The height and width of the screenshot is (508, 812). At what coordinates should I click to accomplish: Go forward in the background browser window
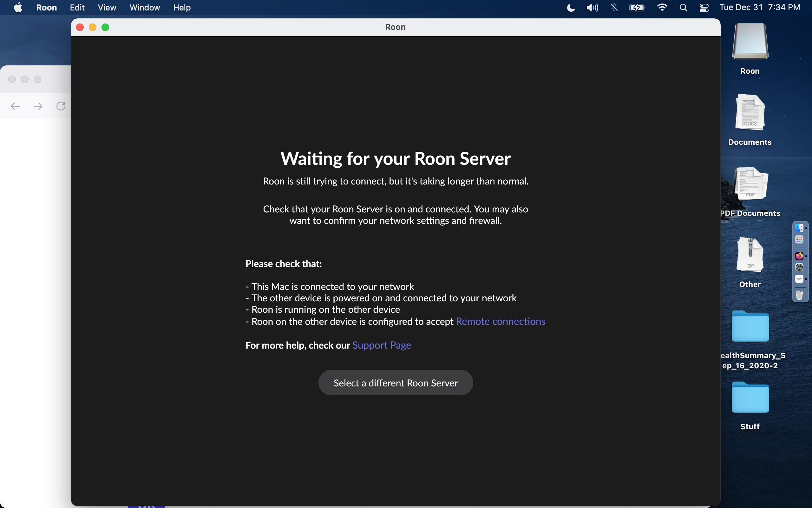tap(38, 106)
